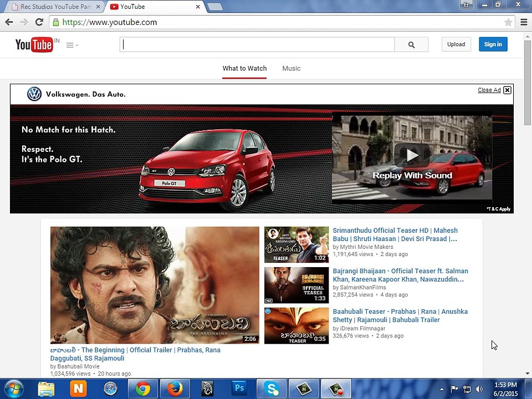
Task: Click the magnifier search button
Action: 412,44
